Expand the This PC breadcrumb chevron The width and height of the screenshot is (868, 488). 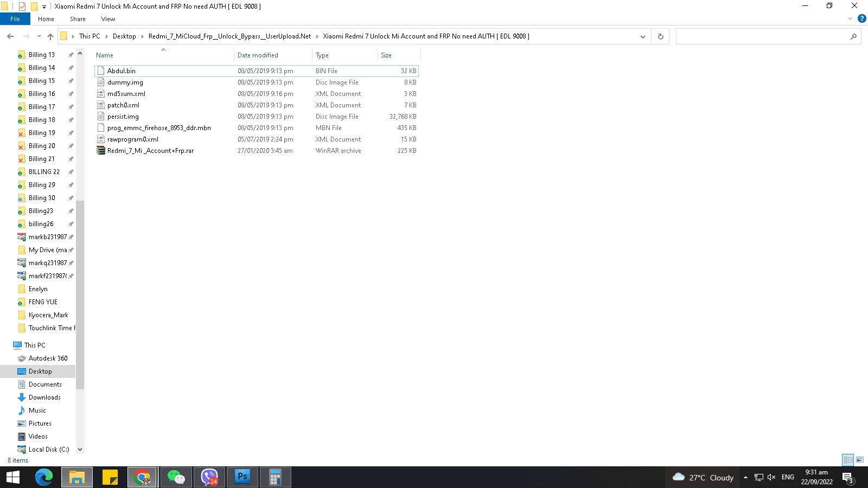click(x=106, y=36)
